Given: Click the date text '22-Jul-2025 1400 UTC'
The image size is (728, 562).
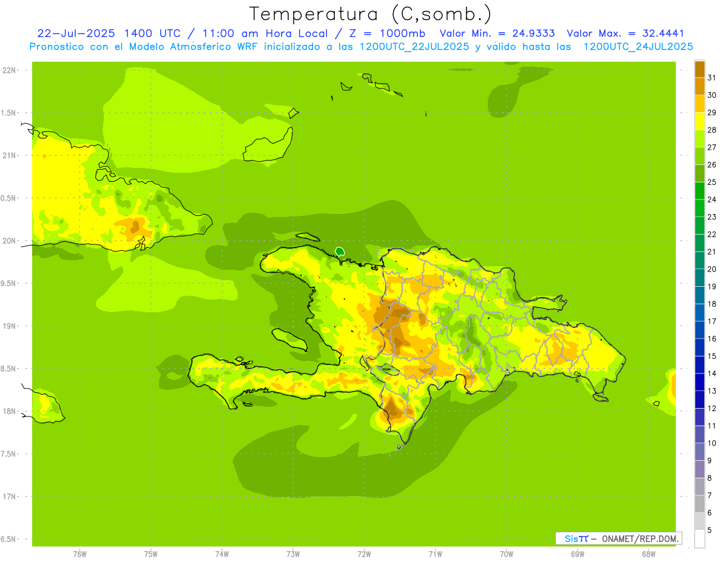Looking at the screenshot, I should pyautogui.click(x=109, y=33).
